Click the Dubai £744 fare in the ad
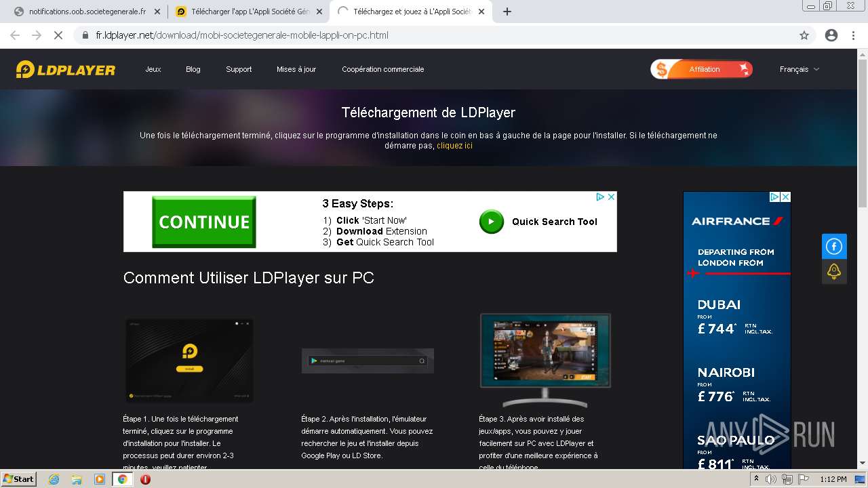868x488 pixels. [734, 317]
